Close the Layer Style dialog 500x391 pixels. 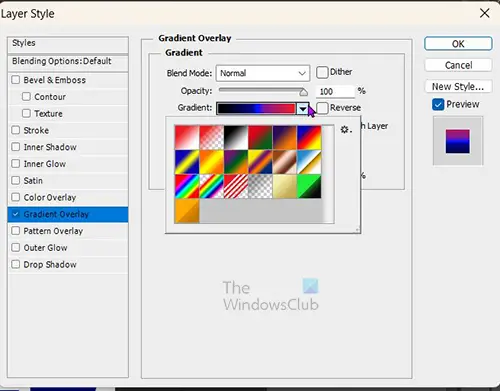[484, 13]
